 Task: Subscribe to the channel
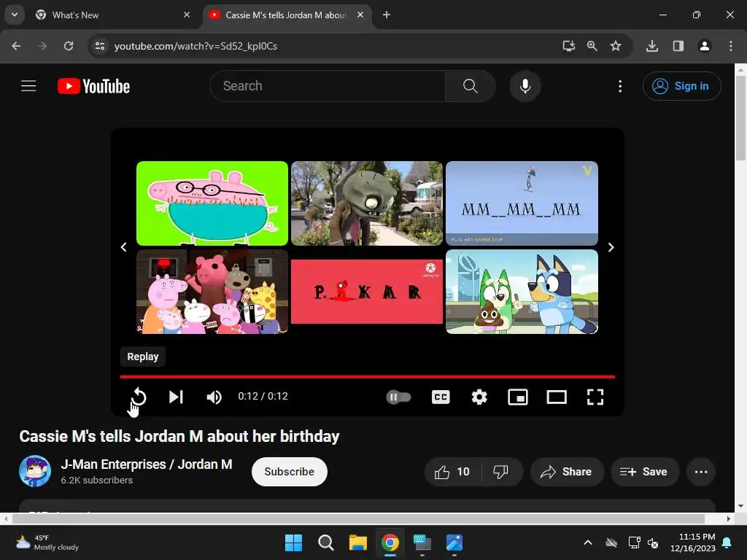pos(289,472)
